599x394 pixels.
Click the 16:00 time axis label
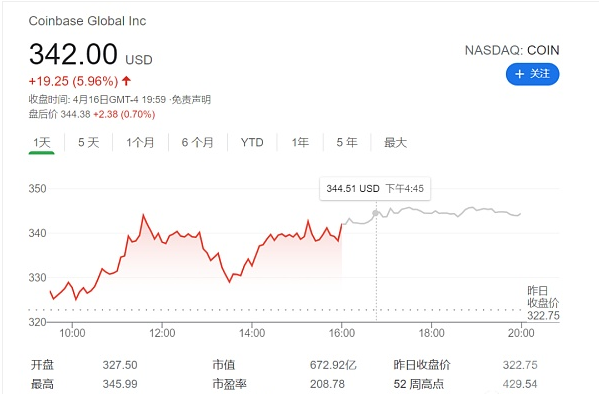(x=342, y=333)
